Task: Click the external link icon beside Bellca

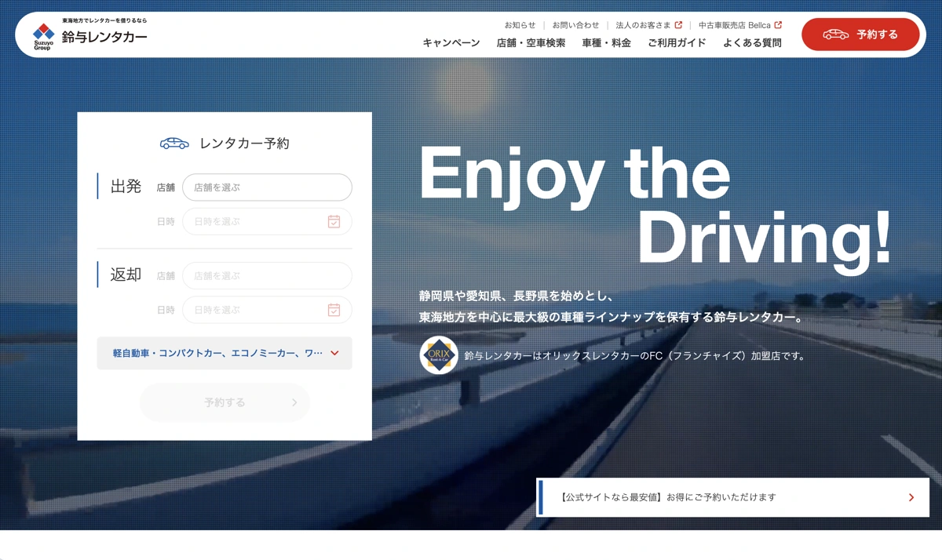Action: 778,25
